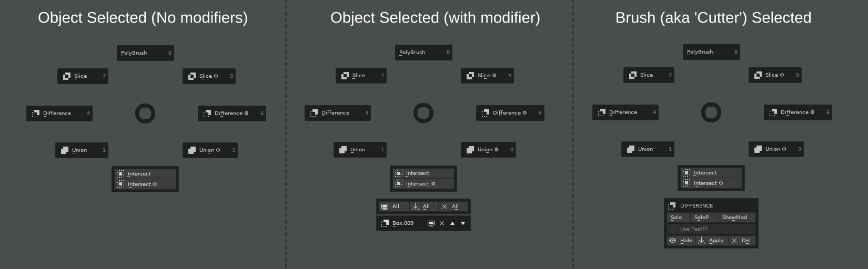The image size is (868, 269).
Task: Click the Slice icon under 'No modifiers'
Action: 67,76
